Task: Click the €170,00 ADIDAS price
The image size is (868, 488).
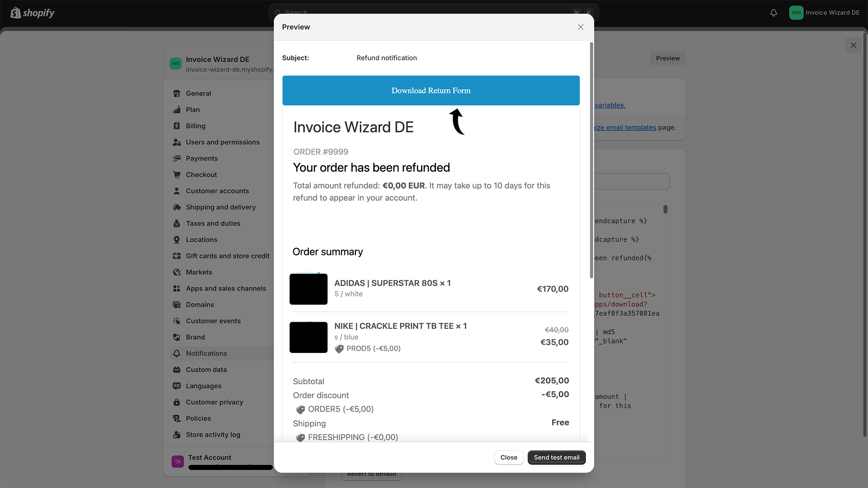Action: pos(552,289)
